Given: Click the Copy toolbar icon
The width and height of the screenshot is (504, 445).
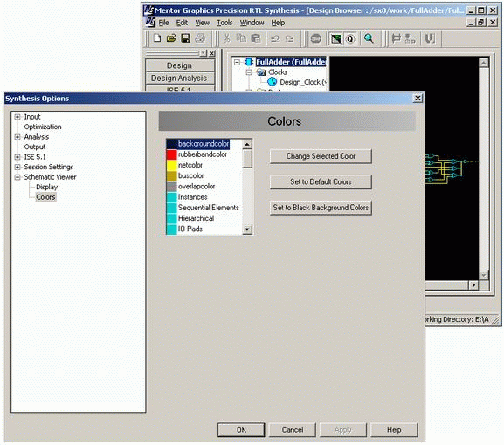Looking at the screenshot, I should (241, 38).
